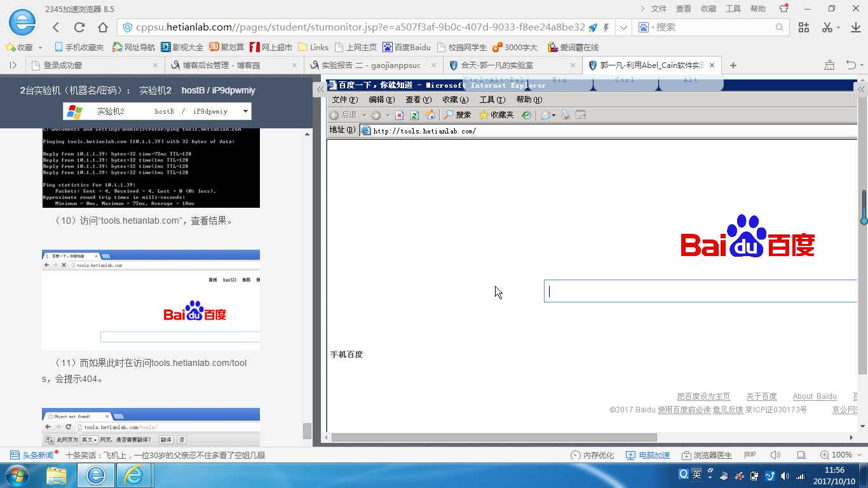
Task: Expand the IE Back history dropdown arrow
Action: tap(364, 115)
